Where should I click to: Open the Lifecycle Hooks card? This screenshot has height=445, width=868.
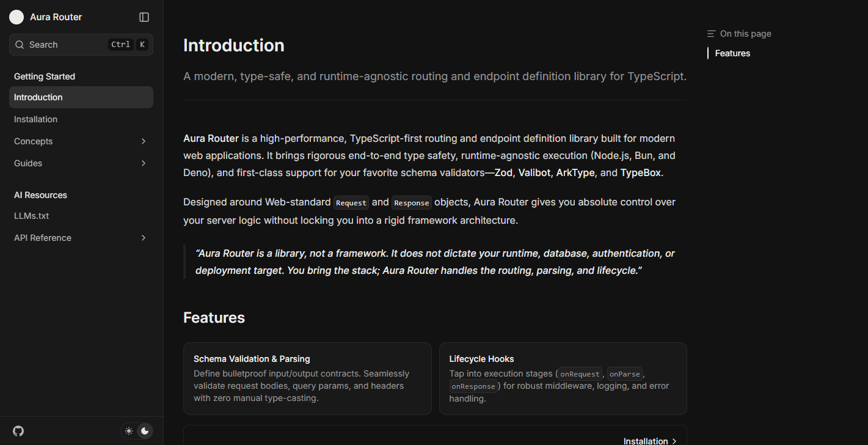563,378
